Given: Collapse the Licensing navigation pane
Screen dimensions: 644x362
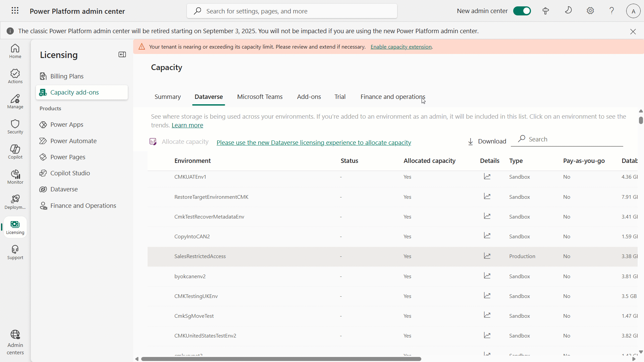Looking at the screenshot, I should click(122, 55).
